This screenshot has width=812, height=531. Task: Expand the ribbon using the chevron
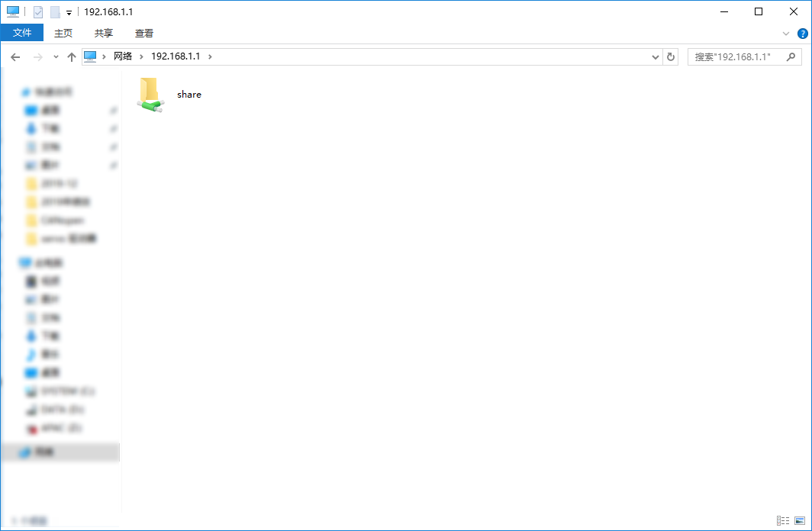point(786,33)
